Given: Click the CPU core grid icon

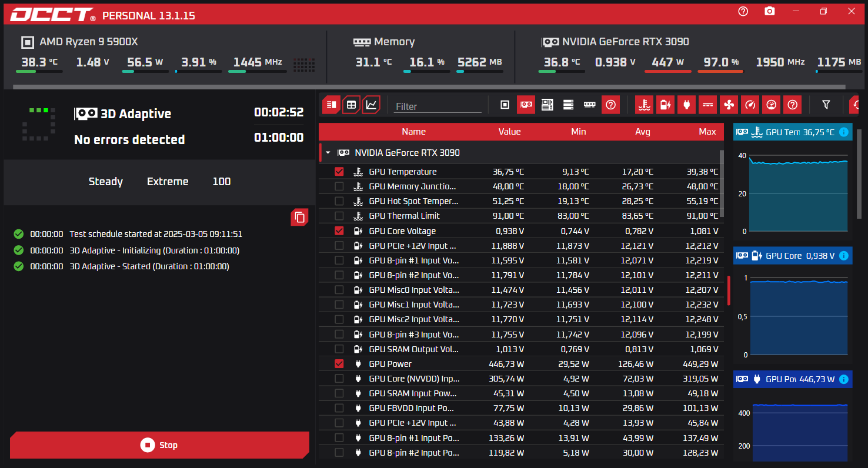Looking at the screenshot, I should pyautogui.click(x=304, y=65).
